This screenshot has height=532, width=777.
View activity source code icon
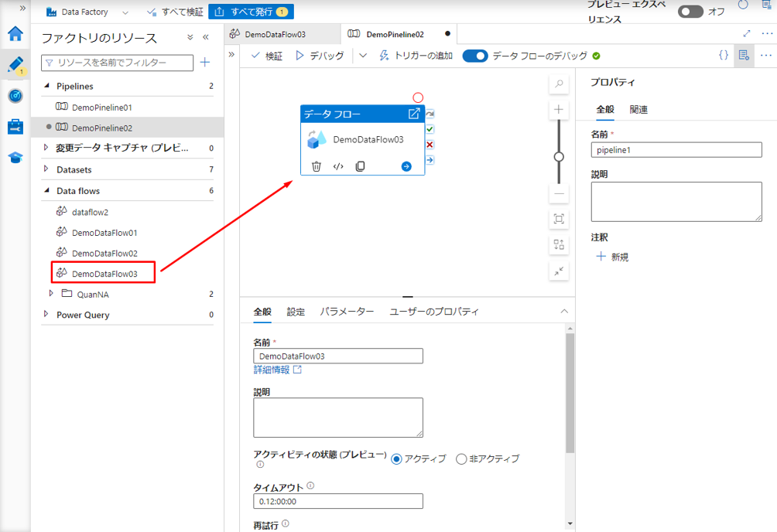click(338, 166)
